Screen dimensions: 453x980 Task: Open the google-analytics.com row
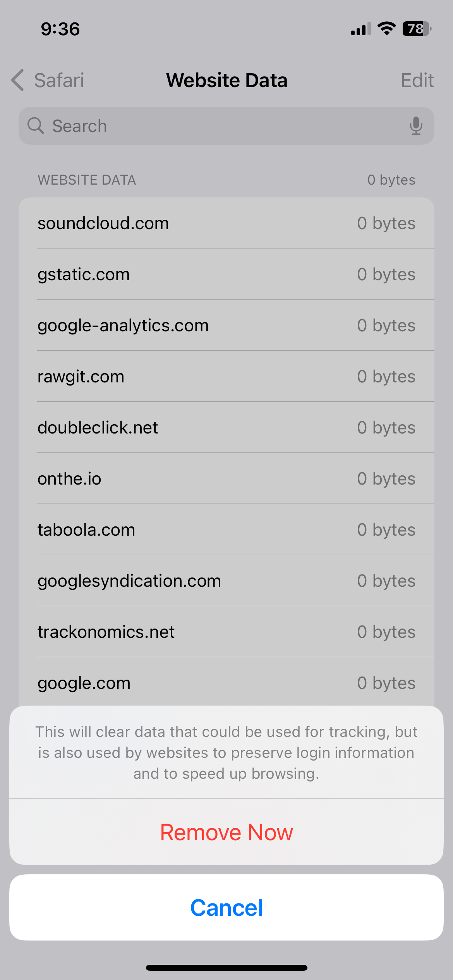click(x=226, y=326)
